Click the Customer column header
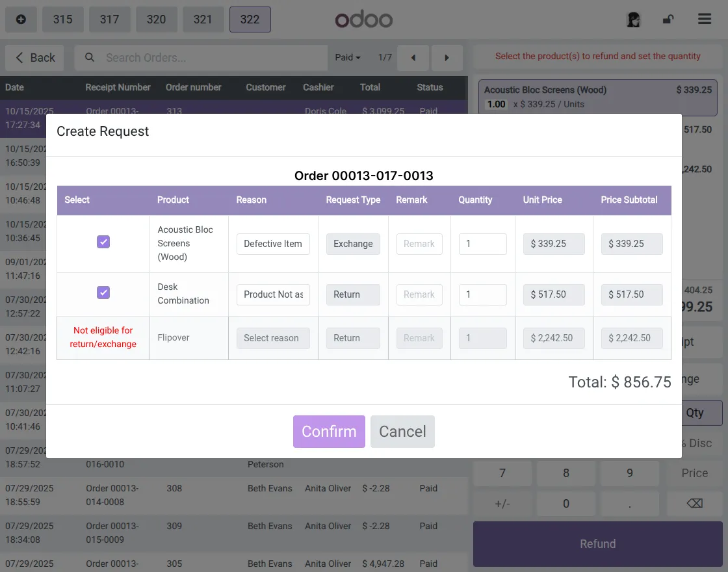The image size is (728, 572). 266,87
